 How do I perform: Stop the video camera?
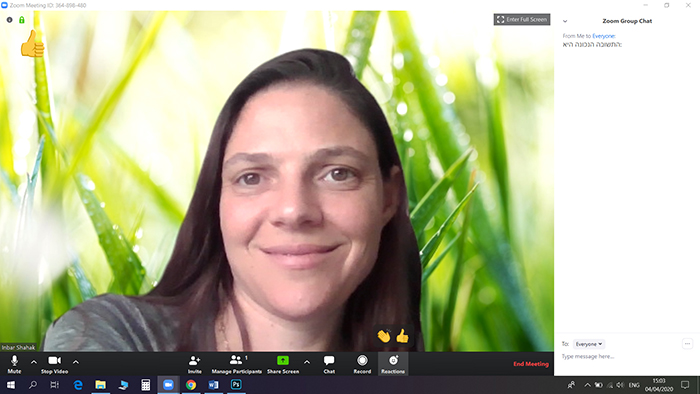click(x=54, y=364)
